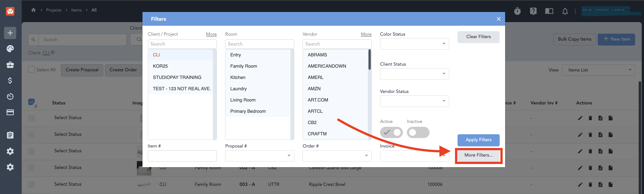Remove the CLI client filter chip
Screen dimensions: 644x194
click(x=52, y=52)
